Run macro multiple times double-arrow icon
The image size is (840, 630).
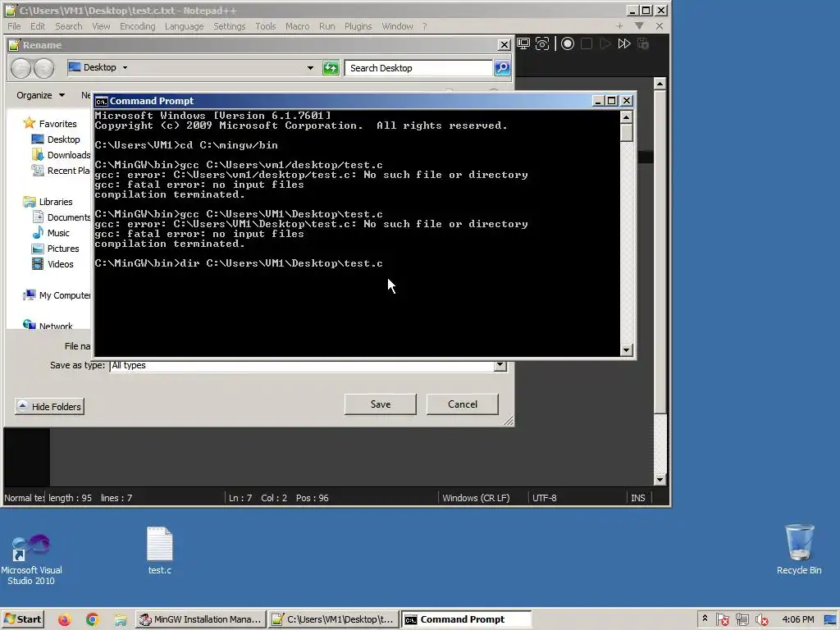click(624, 44)
